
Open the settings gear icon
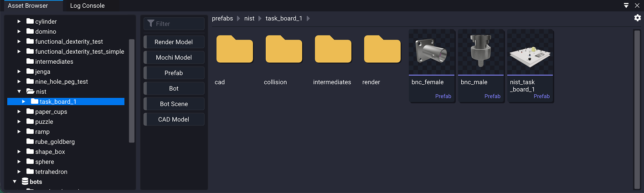point(637,18)
